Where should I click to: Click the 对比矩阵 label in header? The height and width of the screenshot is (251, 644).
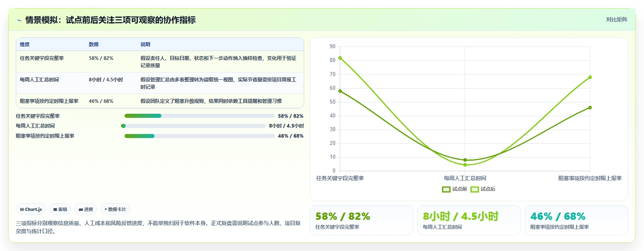[616, 19]
